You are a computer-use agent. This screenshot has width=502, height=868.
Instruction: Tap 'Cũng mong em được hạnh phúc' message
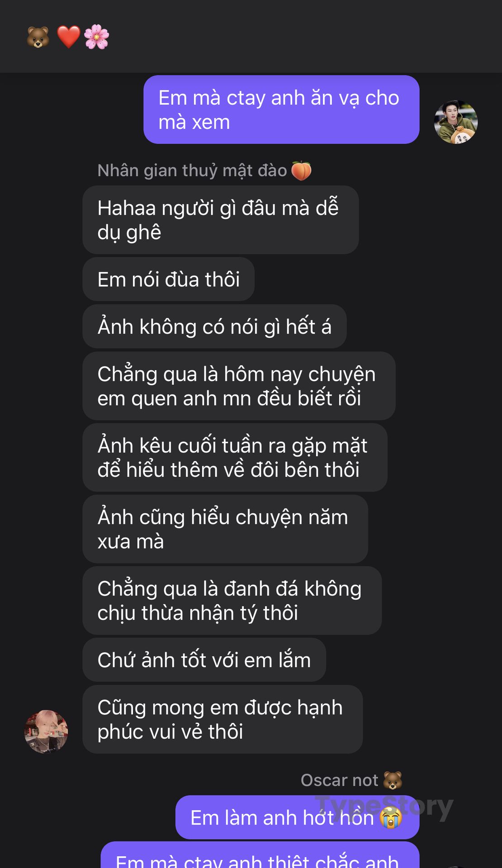coord(223,719)
